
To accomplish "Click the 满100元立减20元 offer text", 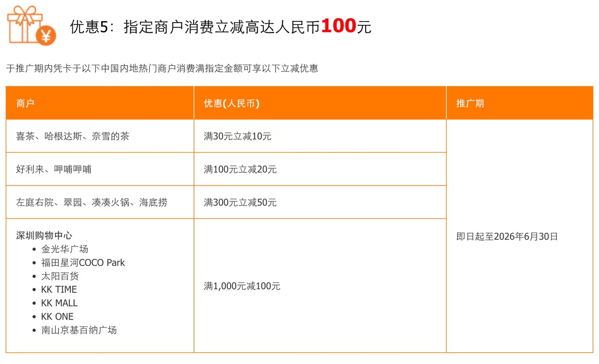I will click(240, 170).
